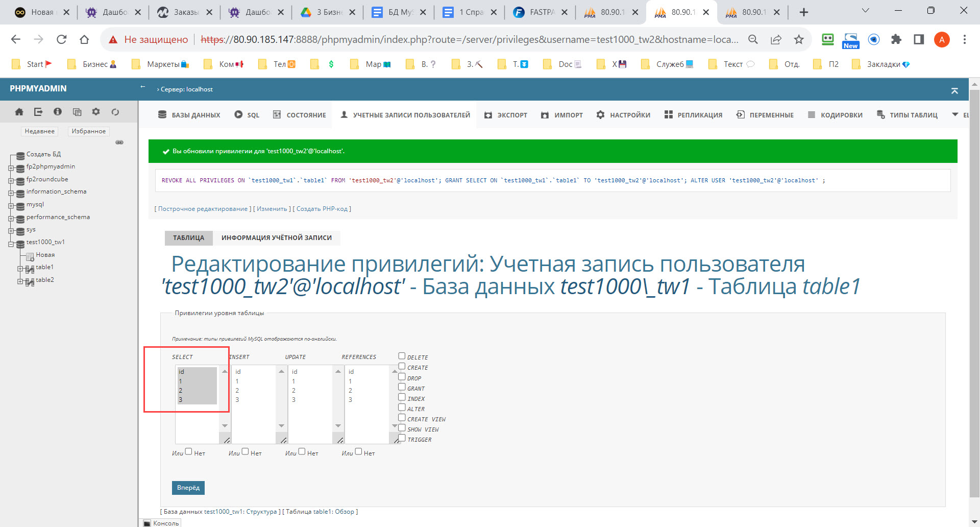Open the 'Консоль' console bar
Image resolution: width=980 pixels, height=527 pixels.
click(x=161, y=523)
